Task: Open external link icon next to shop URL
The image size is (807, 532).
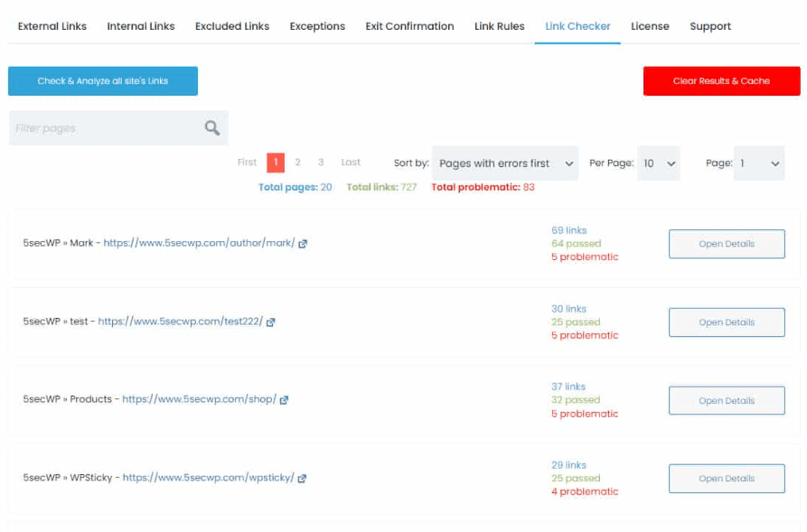Action: pyautogui.click(x=284, y=400)
